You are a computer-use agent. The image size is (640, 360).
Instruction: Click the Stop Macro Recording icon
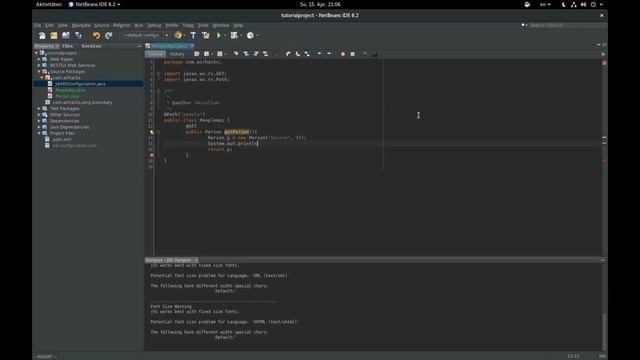(x=353, y=54)
